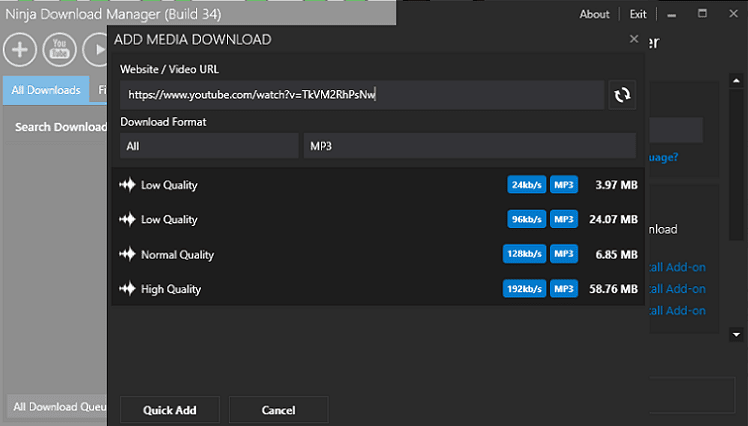Open the About menu item
Image resolution: width=748 pixels, height=426 pixels.
[594, 14]
